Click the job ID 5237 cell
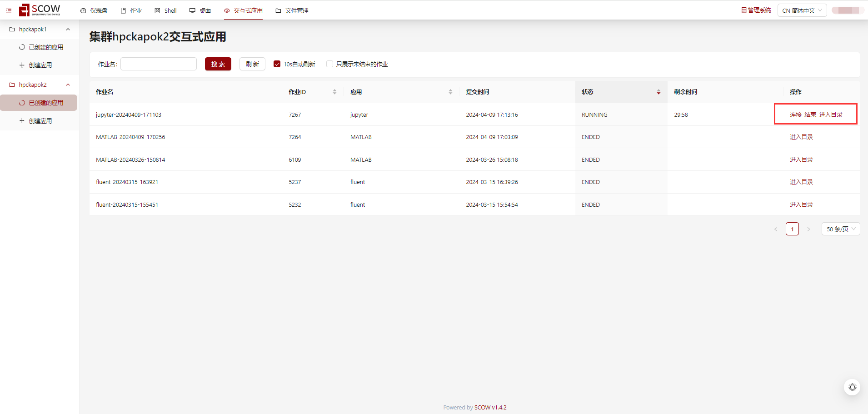Image resolution: width=868 pixels, height=414 pixels. coord(295,182)
